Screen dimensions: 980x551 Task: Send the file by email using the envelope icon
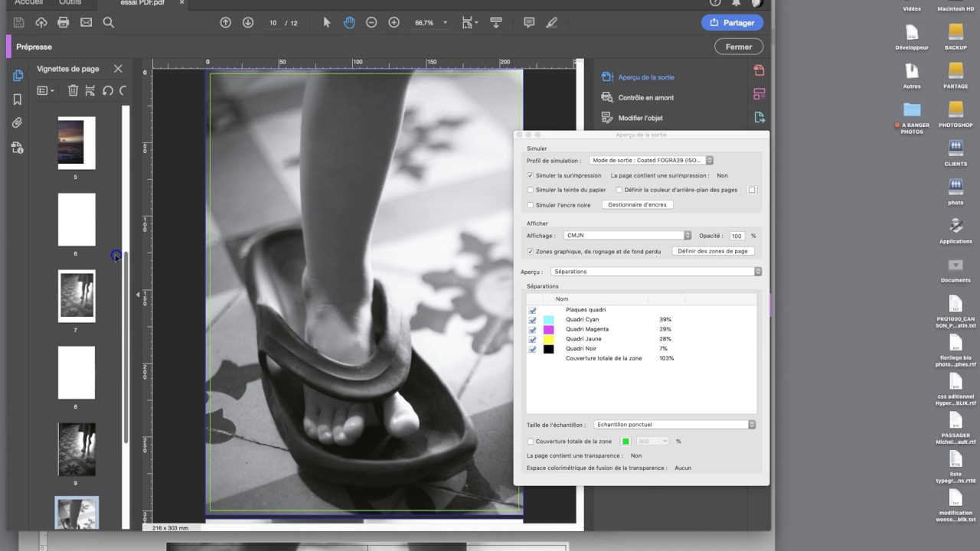(86, 23)
